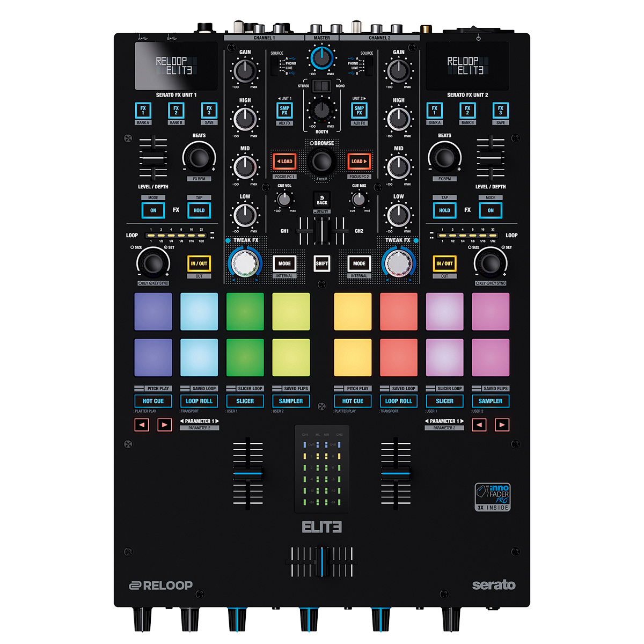Screen dimensions: 644x644
Task: Click deck 1 left red arrow button
Action: tap(142, 425)
